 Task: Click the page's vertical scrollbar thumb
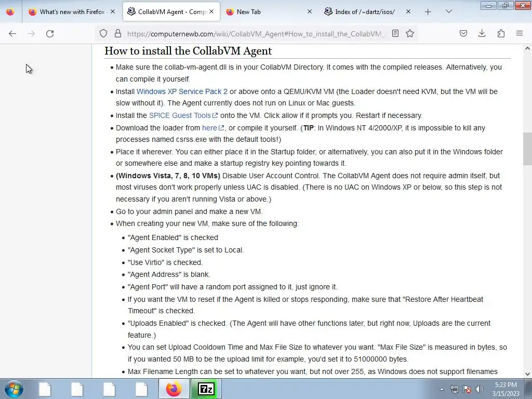pyautogui.click(x=527, y=149)
